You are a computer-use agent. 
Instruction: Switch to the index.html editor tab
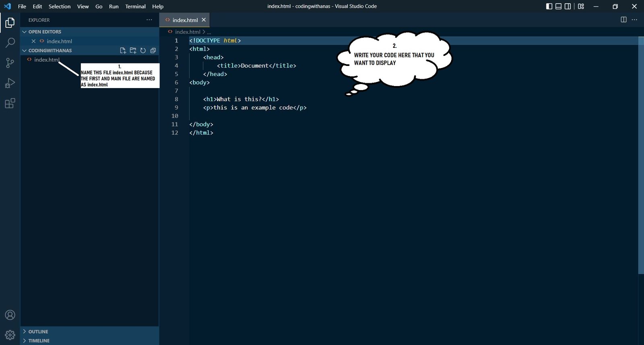[x=185, y=20]
